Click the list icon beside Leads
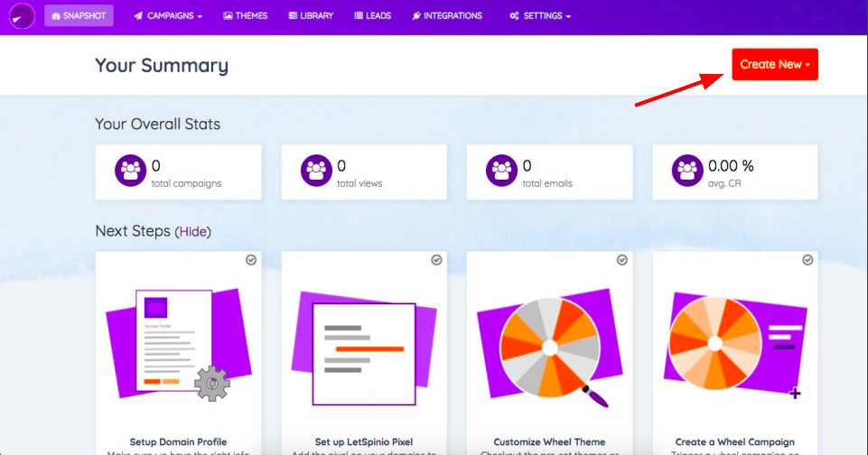 [x=359, y=16]
